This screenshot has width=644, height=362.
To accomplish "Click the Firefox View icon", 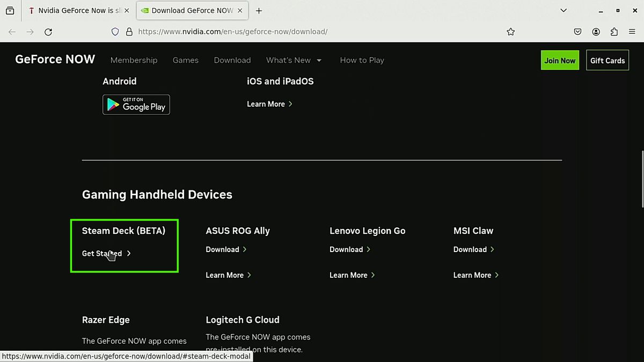I will point(10,10).
